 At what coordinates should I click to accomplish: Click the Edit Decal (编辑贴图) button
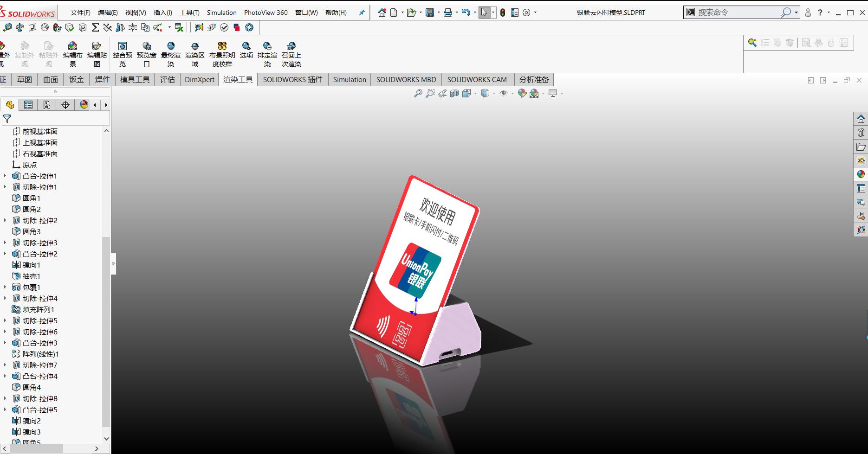click(97, 54)
